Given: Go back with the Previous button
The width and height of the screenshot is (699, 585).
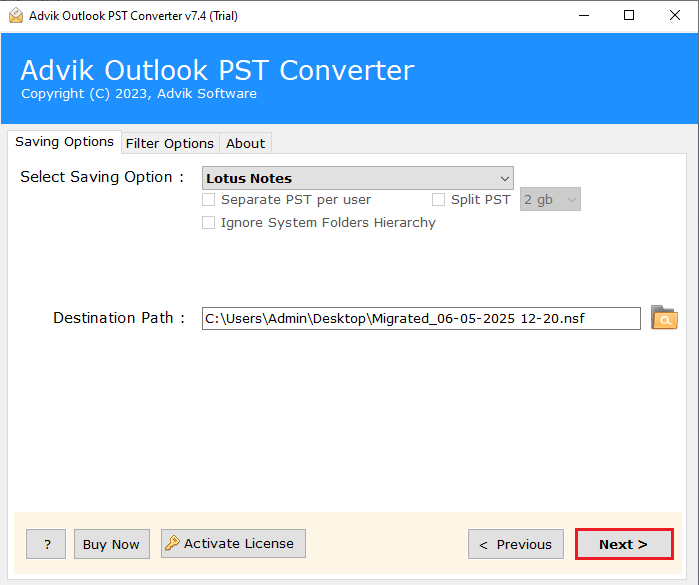Looking at the screenshot, I should 516,544.
